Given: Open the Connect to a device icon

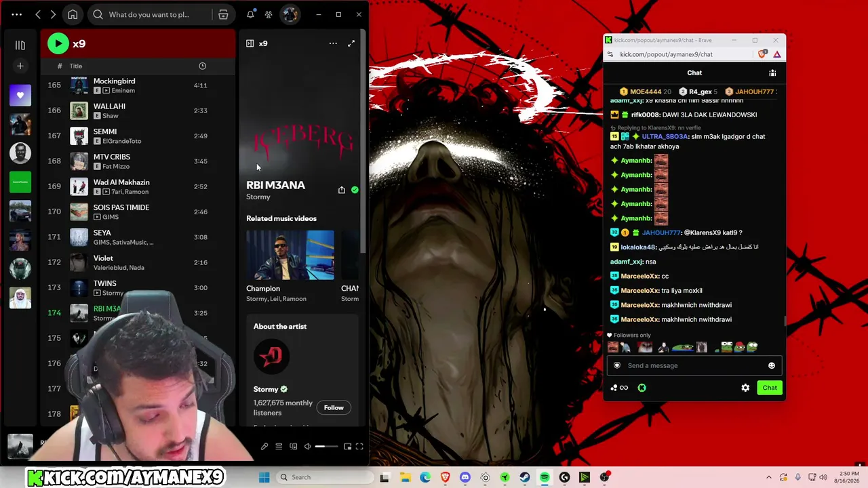Looking at the screenshot, I should [x=293, y=447].
